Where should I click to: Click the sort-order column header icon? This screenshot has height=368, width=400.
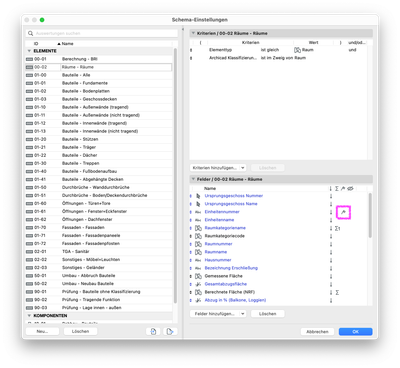point(331,189)
